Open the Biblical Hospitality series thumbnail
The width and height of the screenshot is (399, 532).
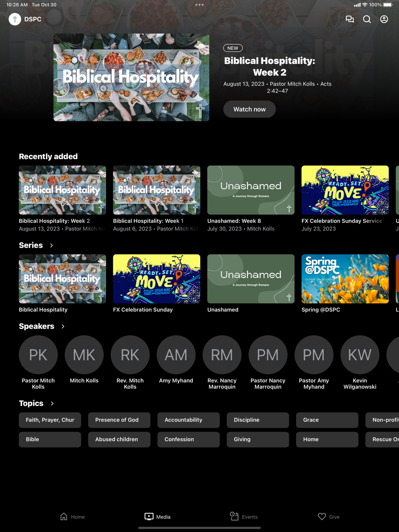coord(63,279)
